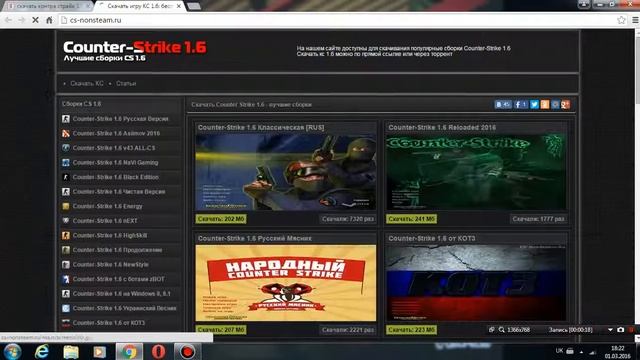
Task: Share the page on VKontakte
Action: point(502,104)
